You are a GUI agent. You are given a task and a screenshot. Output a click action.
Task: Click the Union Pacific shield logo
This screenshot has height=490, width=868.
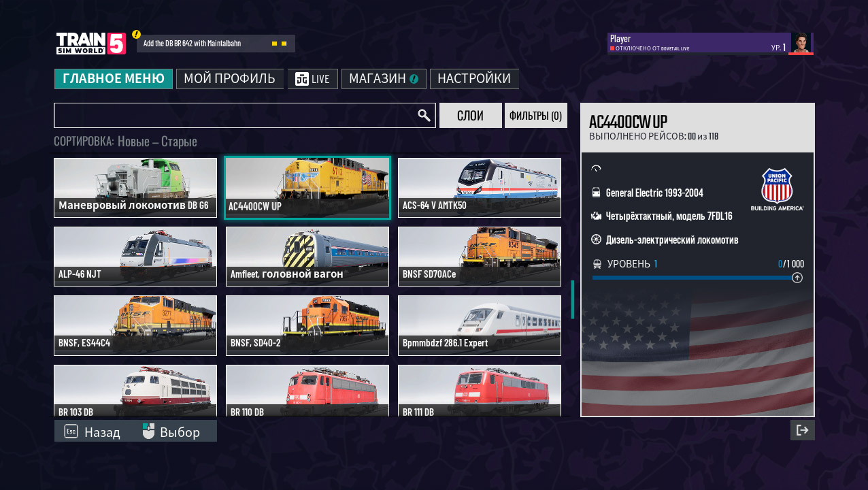coord(778,184)
